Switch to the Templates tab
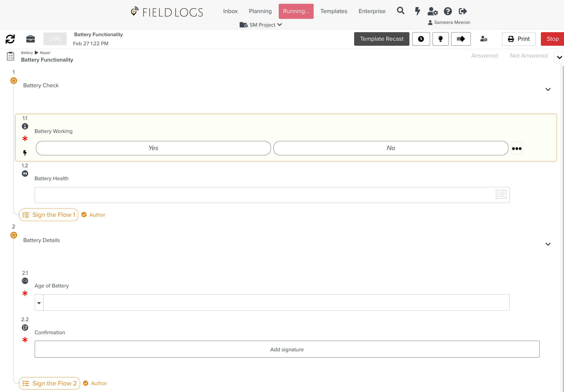Screen dimensions: 564x392 point(334,11)
